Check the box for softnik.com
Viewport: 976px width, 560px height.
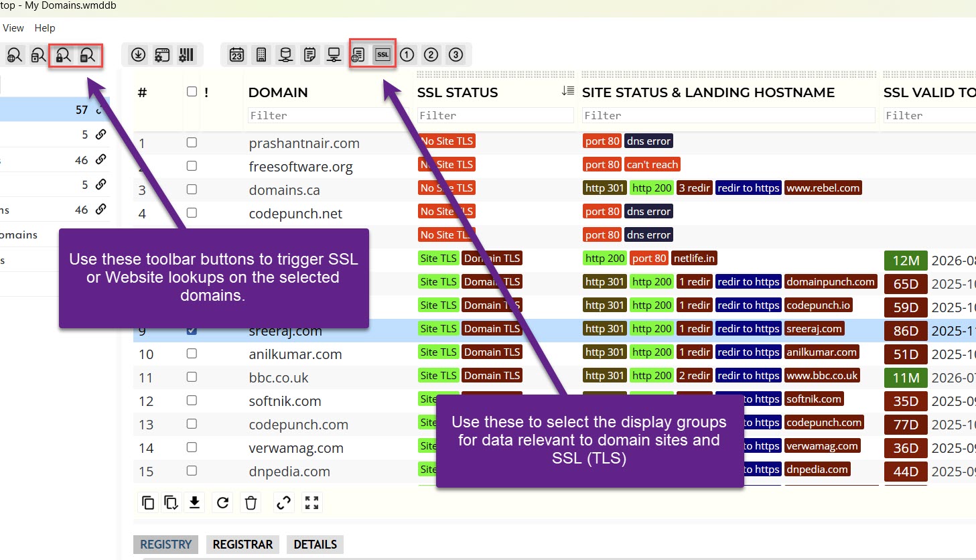(192, 401)
